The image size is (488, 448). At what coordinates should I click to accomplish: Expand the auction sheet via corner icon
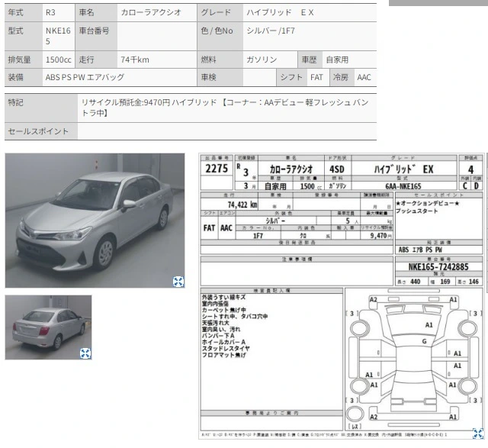point(478,433)
